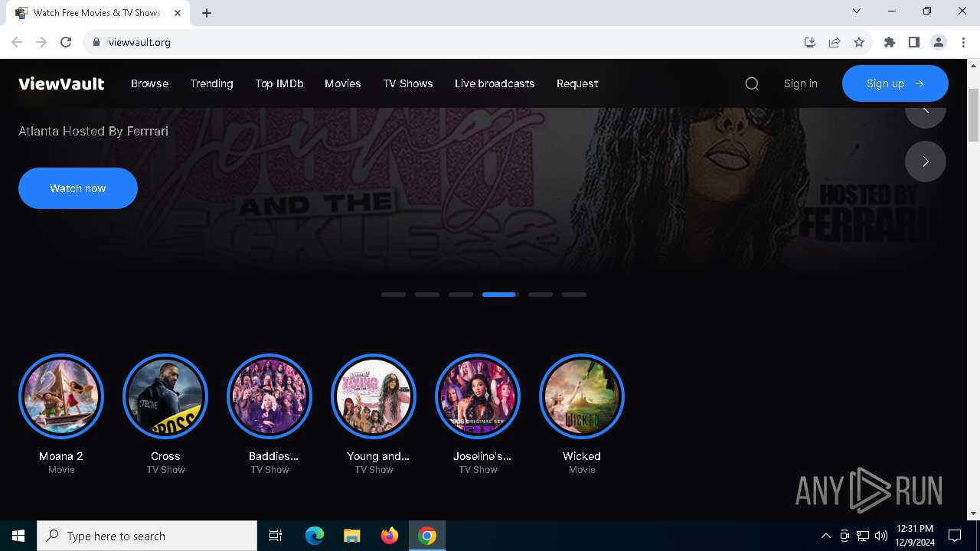This screenshot has width=980, height=551.
Task: Open the Chrome three-dot menu
Action: (x=963, y=42)
